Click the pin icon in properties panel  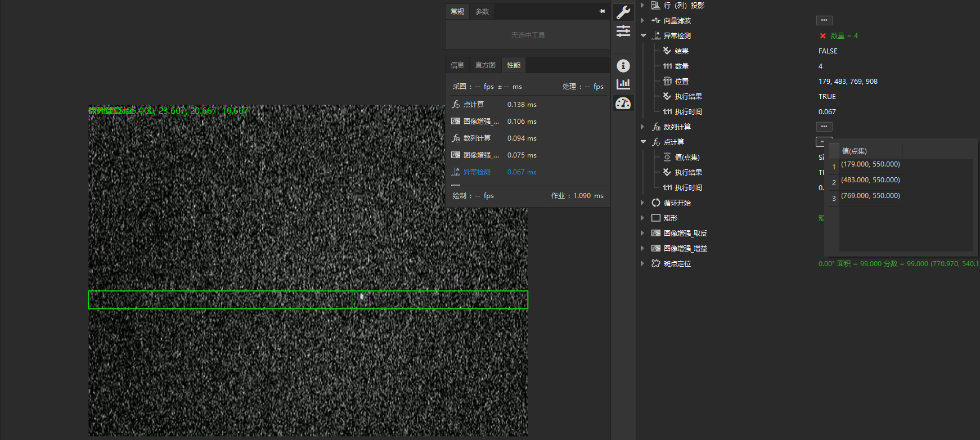[x=602, y=11]
